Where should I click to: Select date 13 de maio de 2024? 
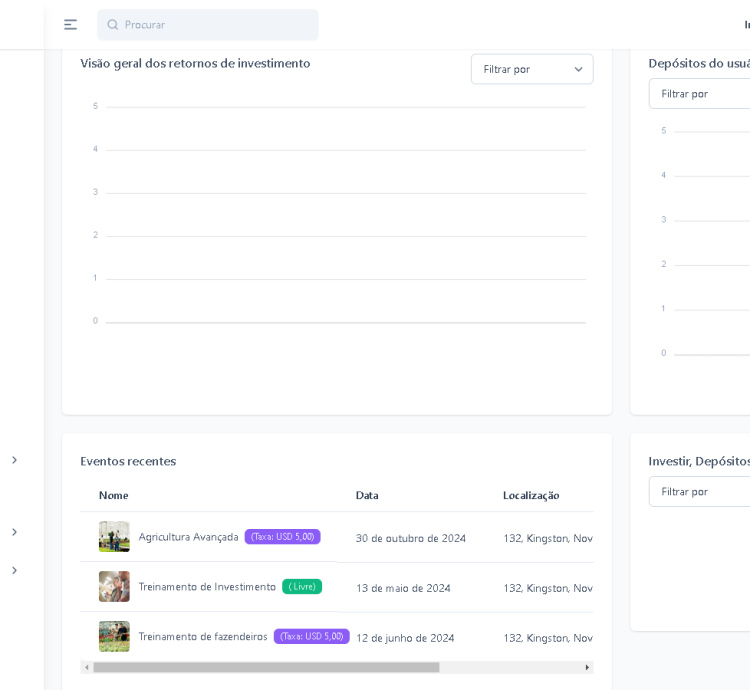(x=403, y=588)
